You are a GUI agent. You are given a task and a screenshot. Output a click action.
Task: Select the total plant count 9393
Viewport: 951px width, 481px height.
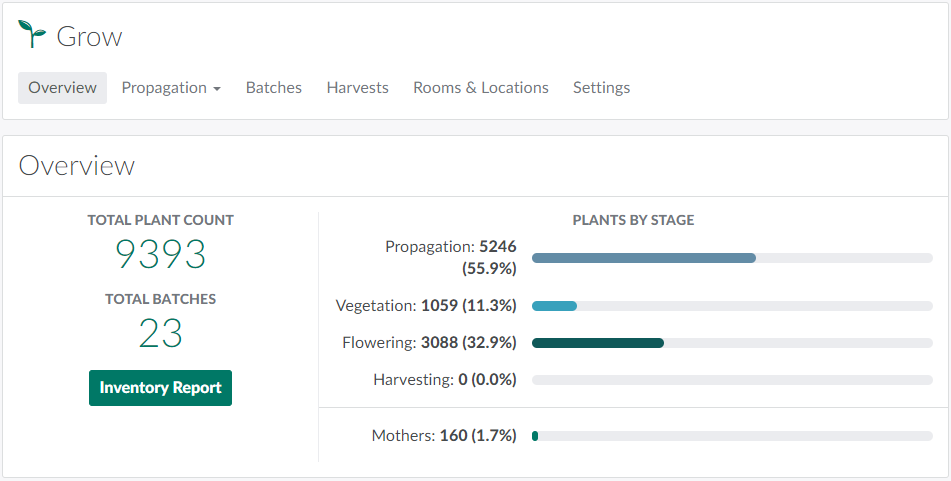coord(160,256)
